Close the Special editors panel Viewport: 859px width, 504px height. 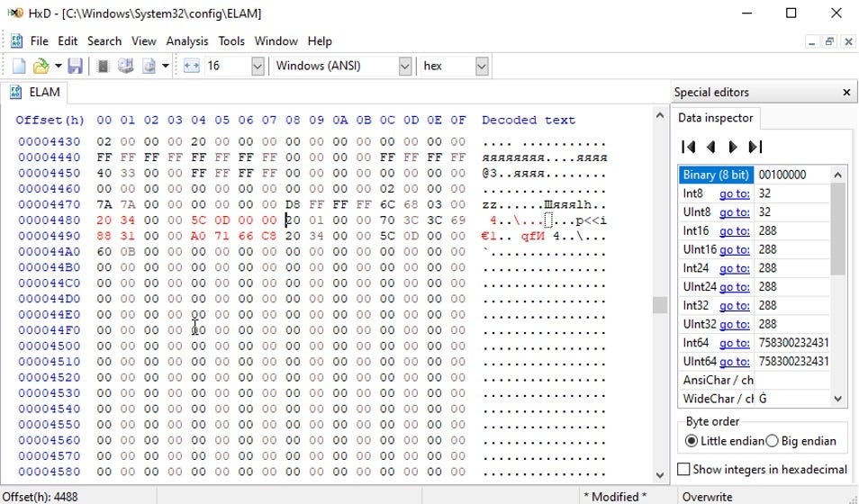pyautogui.click(x=846, y=92)
